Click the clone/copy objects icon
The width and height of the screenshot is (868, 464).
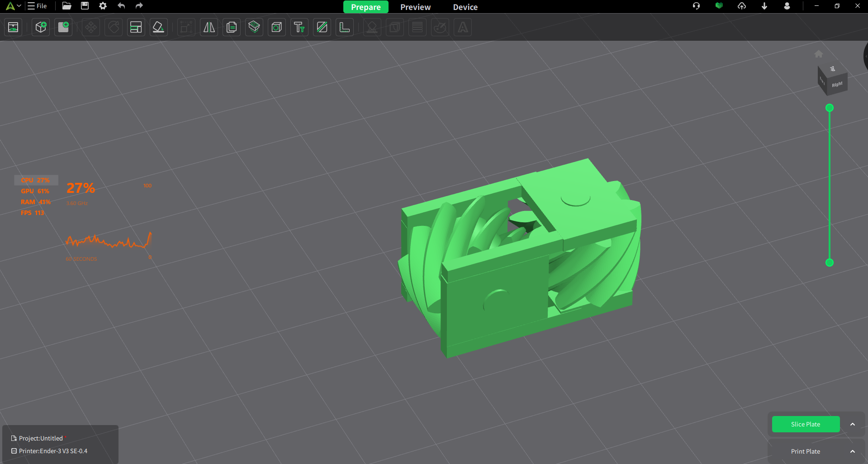(x=232, y=28)
